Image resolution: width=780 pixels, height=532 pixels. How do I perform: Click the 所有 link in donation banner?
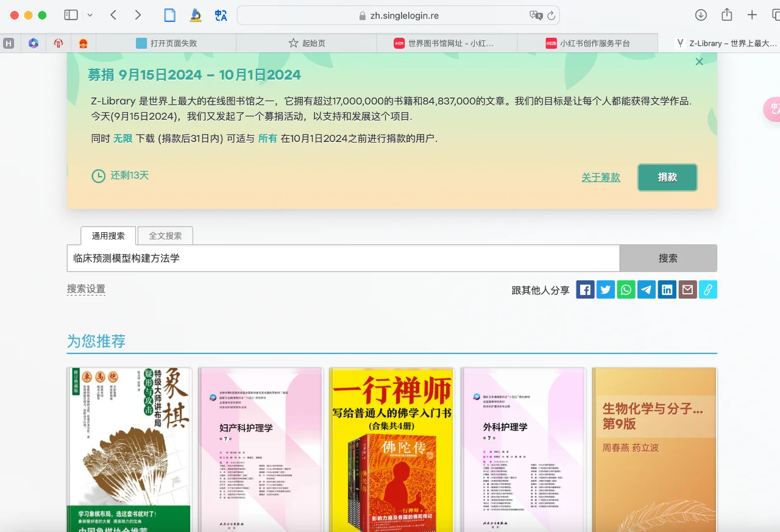pyautogui.click(x=268, y=138)
